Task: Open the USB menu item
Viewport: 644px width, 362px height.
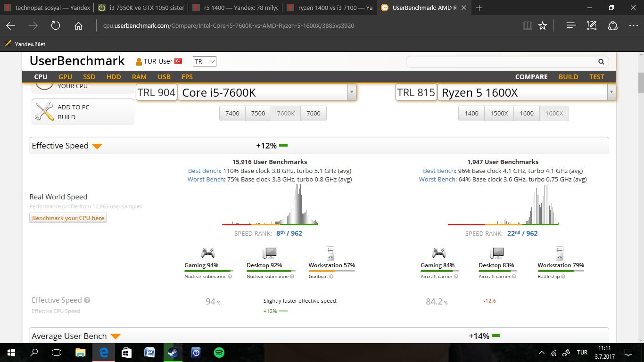Action: tap(164, 77)
